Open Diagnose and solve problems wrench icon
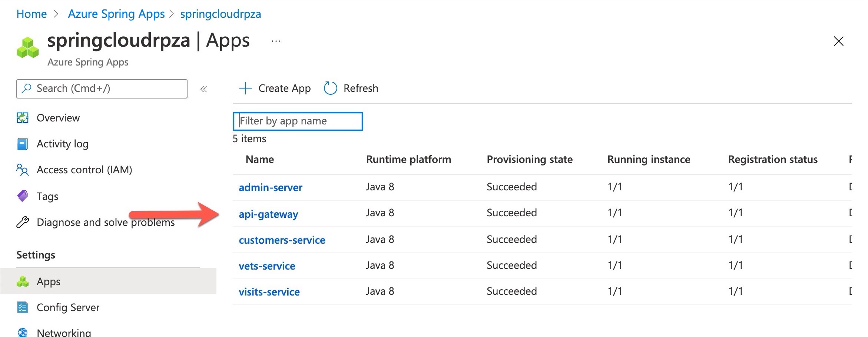 [x=23, y=222]
